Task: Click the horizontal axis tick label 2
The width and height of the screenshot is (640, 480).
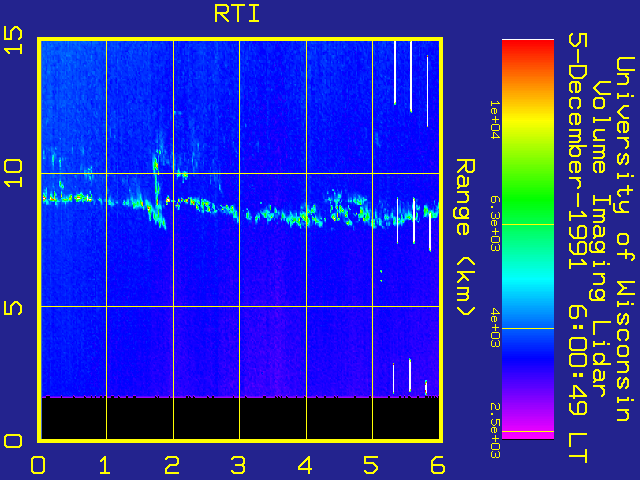Action: (172, 464)
